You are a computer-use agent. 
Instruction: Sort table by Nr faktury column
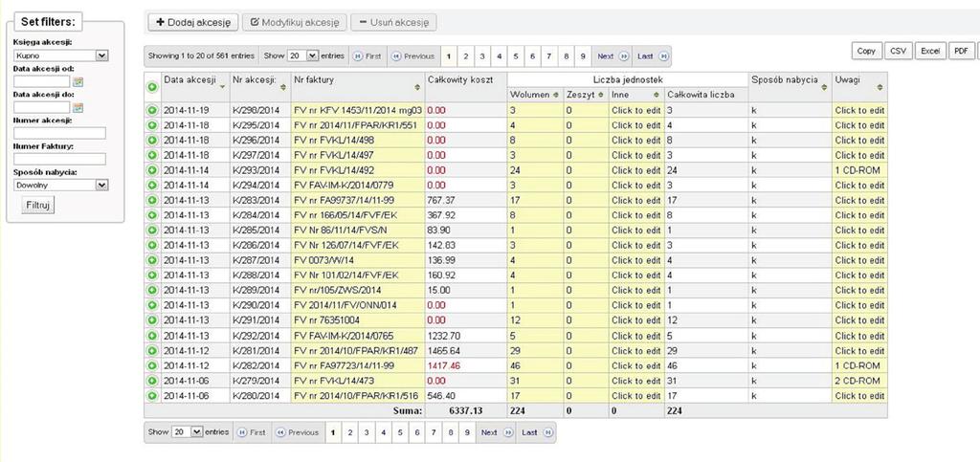[357, 87]
